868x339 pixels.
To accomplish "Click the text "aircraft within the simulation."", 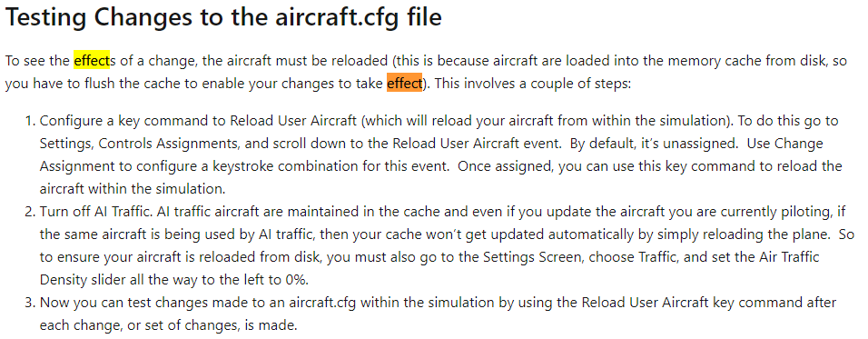I will tap(133, 189).
